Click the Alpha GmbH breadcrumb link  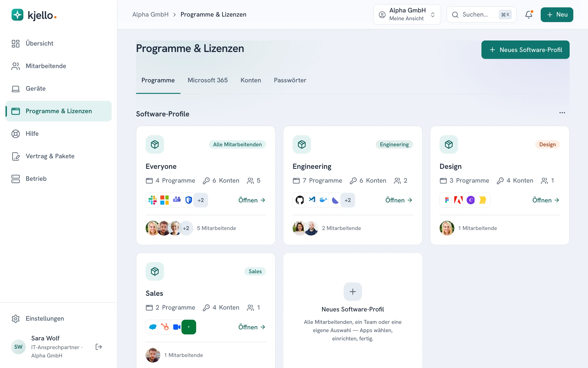pos(150,14)
